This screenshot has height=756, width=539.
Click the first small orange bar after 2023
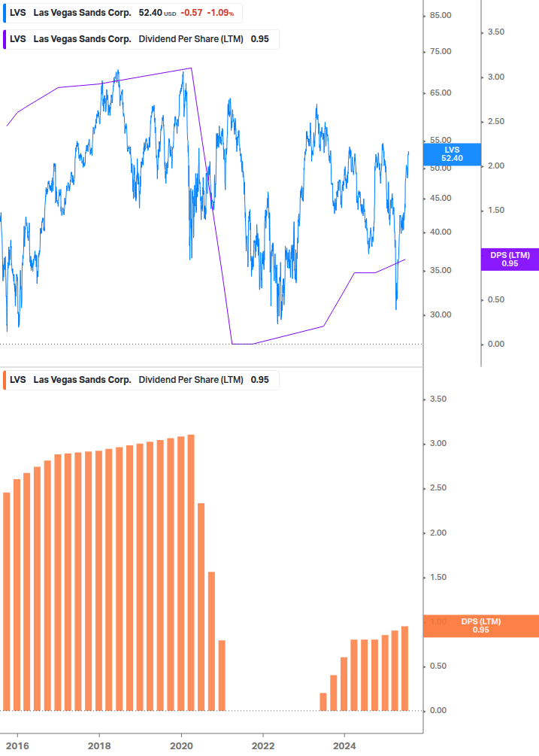click(x=323, y=702)
